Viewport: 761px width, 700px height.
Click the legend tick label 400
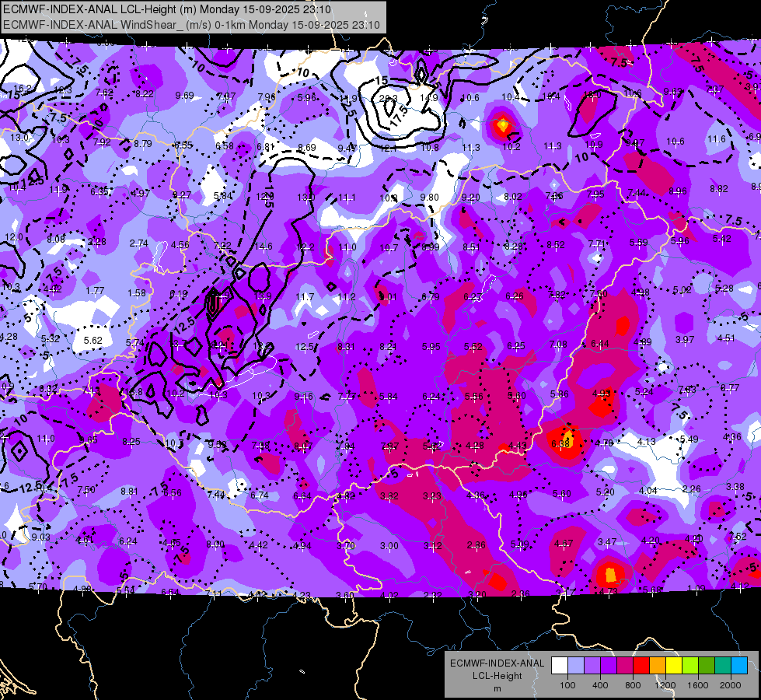click(600, 685)
